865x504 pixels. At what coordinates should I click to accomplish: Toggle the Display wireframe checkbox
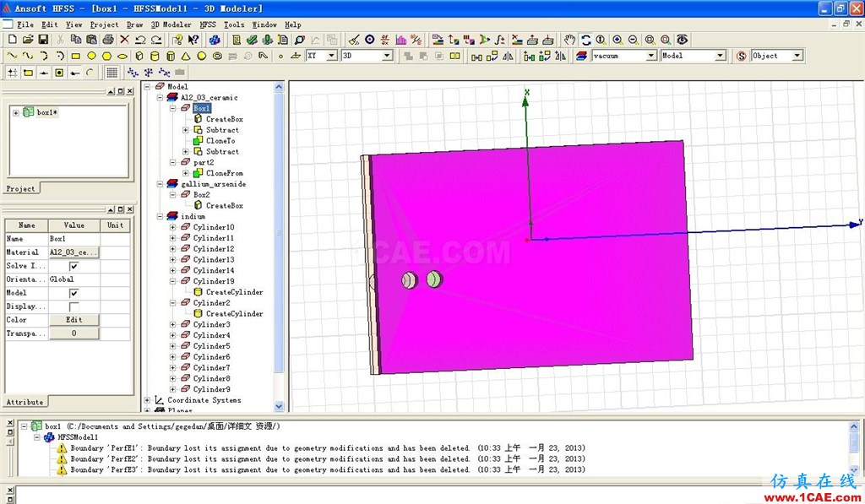click(74, 306)
